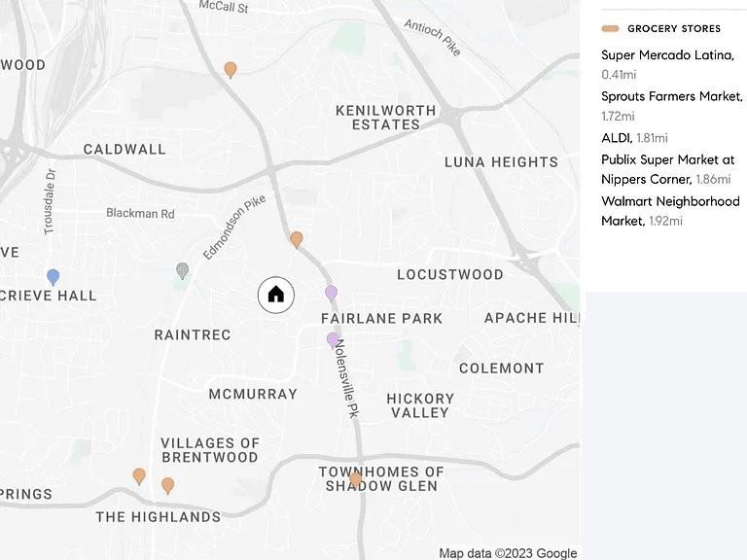
Task: Click the Map data ©2023 Google attribution
Action: pos(508,553)
